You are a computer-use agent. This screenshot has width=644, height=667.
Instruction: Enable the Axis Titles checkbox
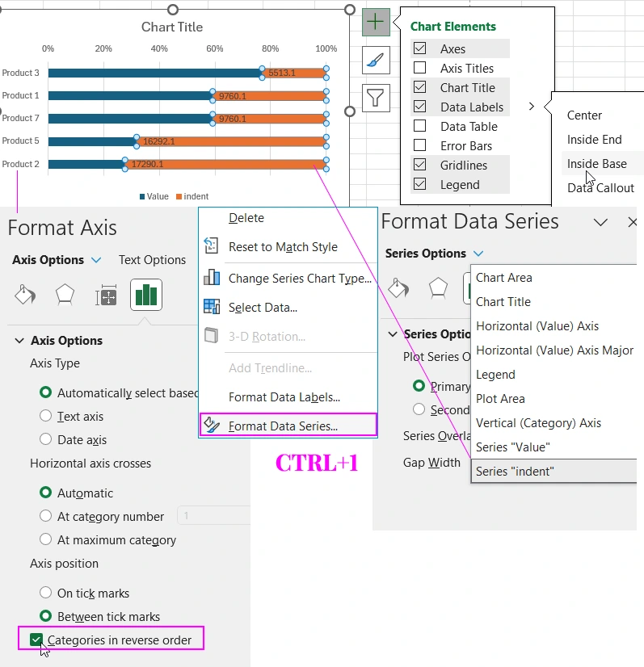tap(420, 69)
